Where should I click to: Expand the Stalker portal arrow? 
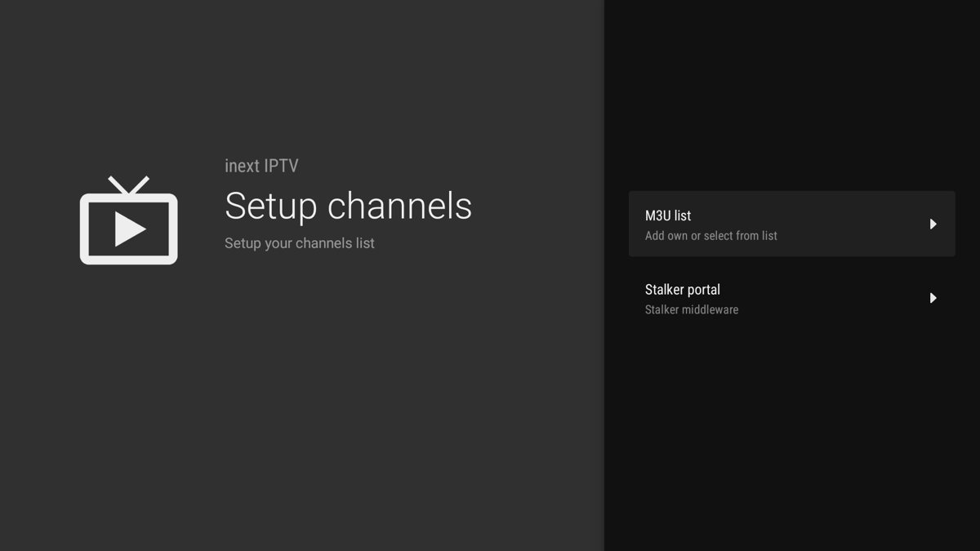[x=933, y=299]
